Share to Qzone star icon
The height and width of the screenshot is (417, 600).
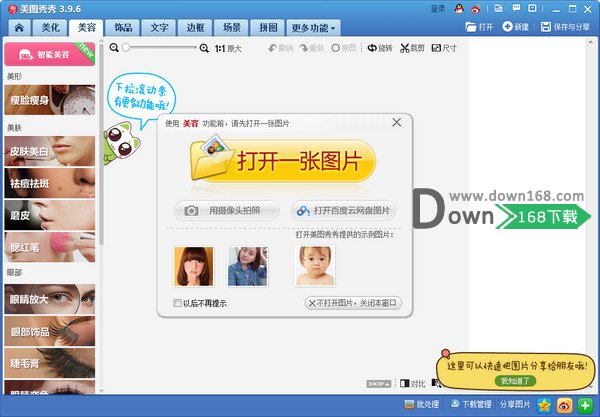544,405
